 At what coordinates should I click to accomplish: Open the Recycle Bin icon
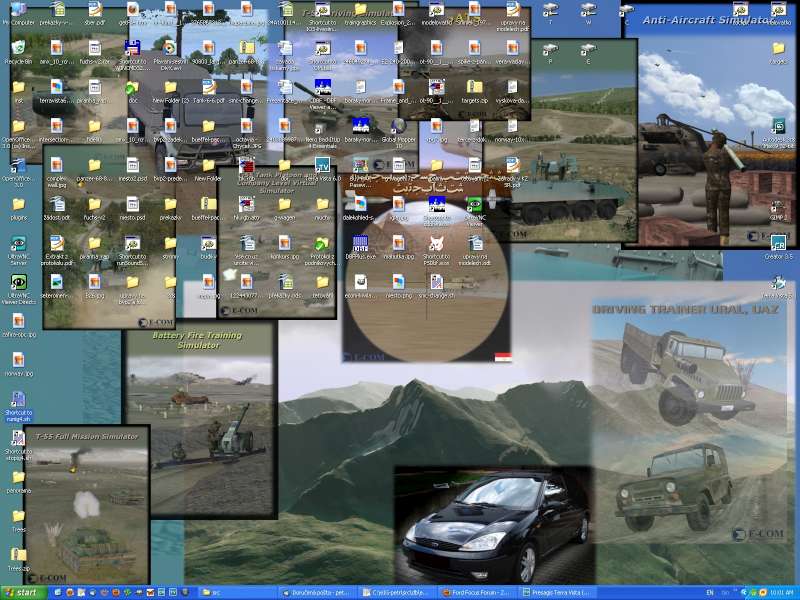click(x=18, y=48)
